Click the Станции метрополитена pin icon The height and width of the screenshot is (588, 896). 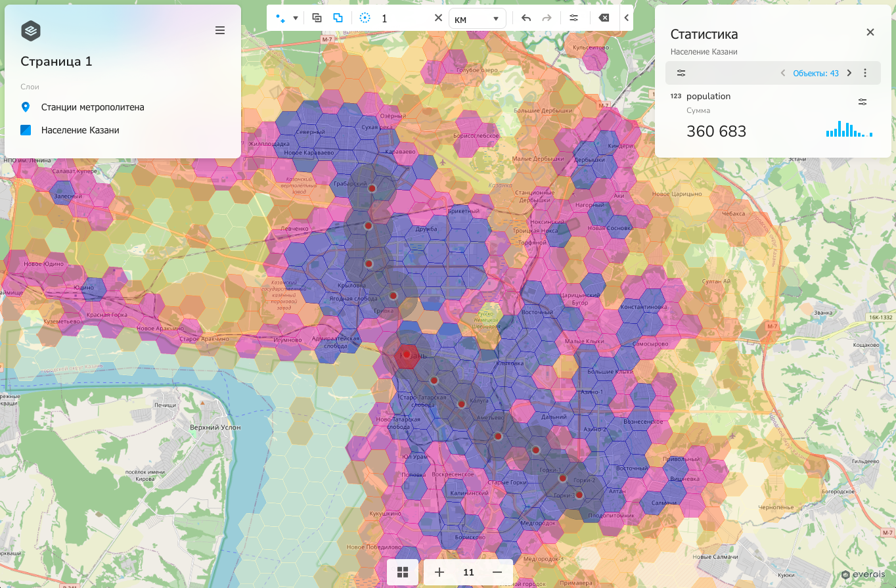point(26,107)
